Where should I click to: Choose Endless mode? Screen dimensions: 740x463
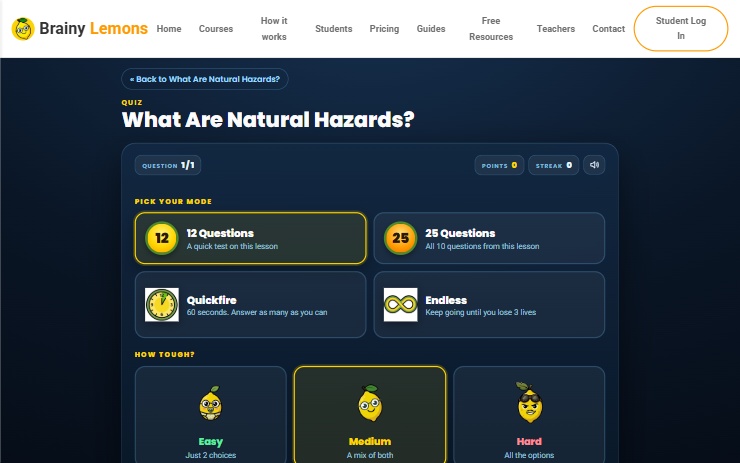pos(489,305)
